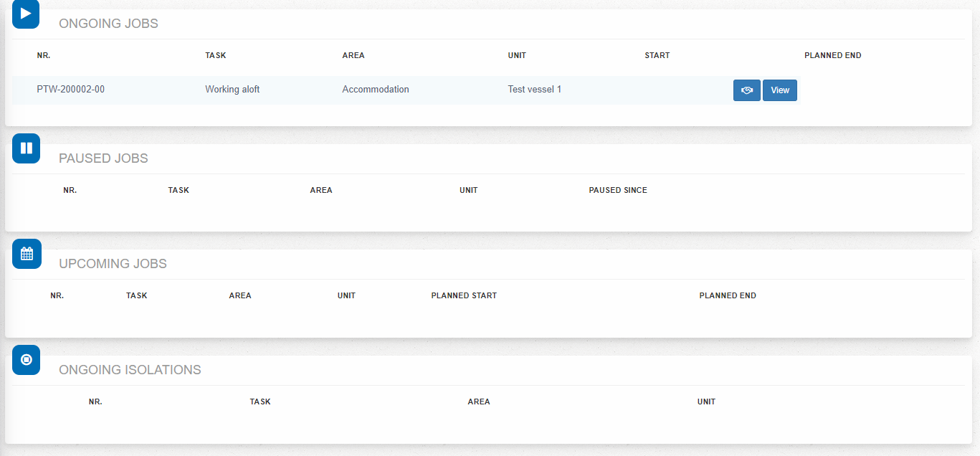Select job number PTW-200002-00

[x=71, y=90]
